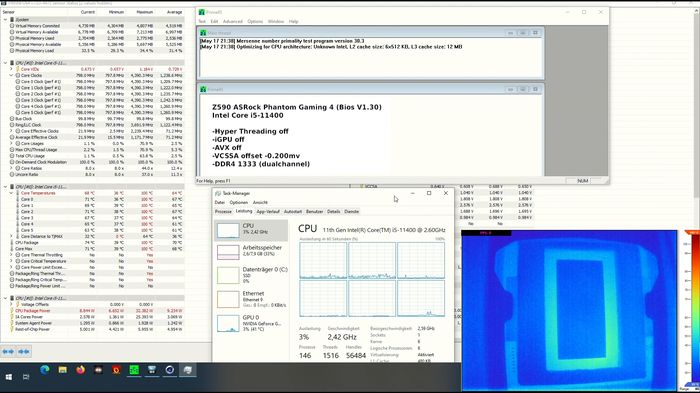Open Microsoft Edge from the taskbar

[x=45, y=370]
